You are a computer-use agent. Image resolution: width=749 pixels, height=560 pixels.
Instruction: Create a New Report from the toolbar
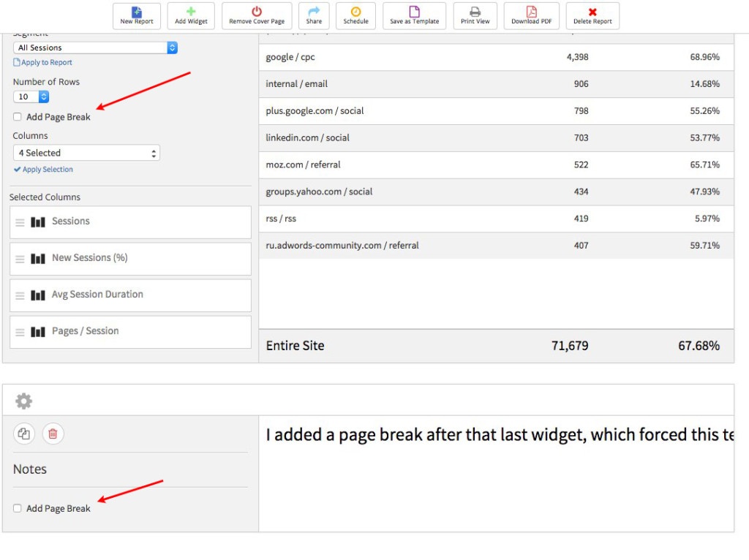[x=136, y=15]
